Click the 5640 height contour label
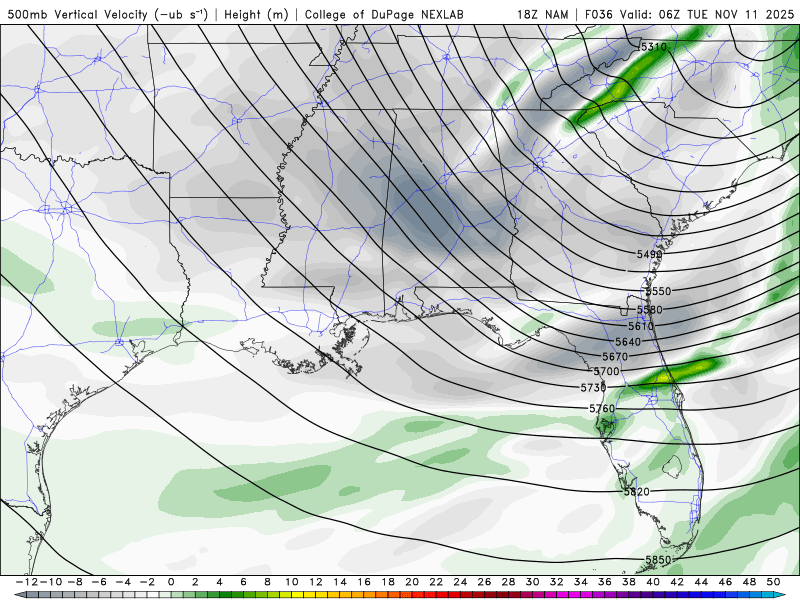This screenshot has height=600, width=800. click(x=628, y=342)
